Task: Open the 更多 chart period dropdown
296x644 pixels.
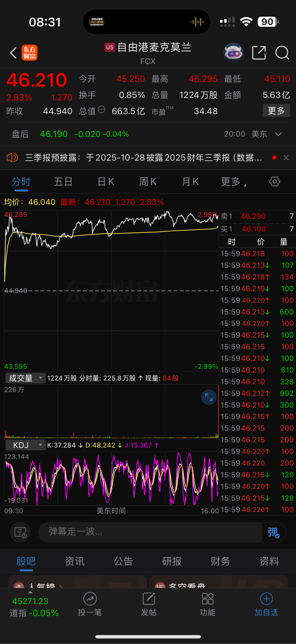Action: (x=234, y=182)
